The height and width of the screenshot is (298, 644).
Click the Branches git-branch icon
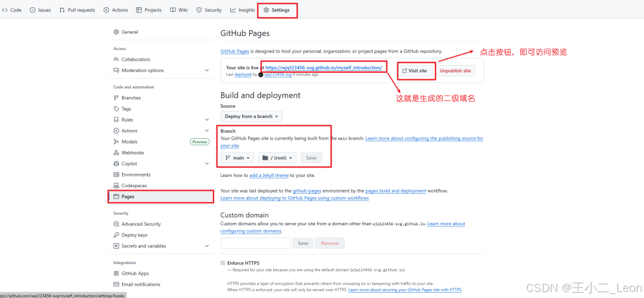tap(116, 98)
